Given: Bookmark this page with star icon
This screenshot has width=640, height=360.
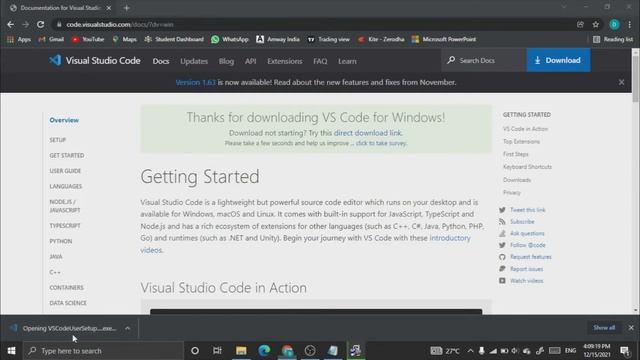Looking at the screenshot, I should 596,24.
